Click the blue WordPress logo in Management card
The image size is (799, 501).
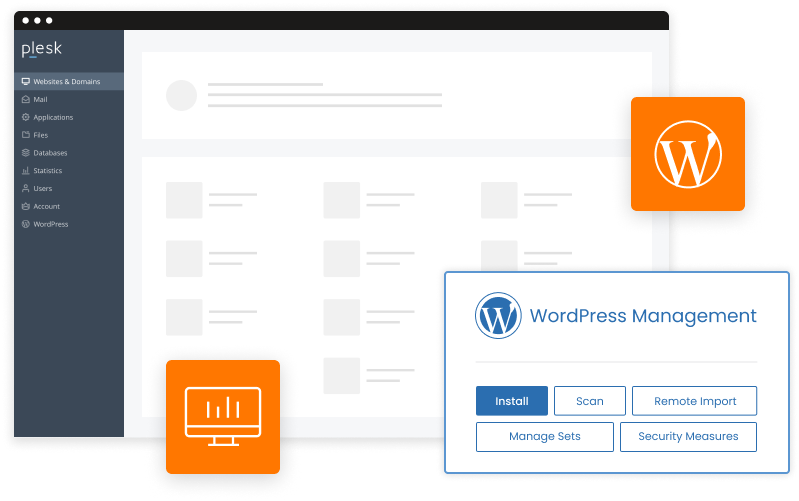[498, 315]
